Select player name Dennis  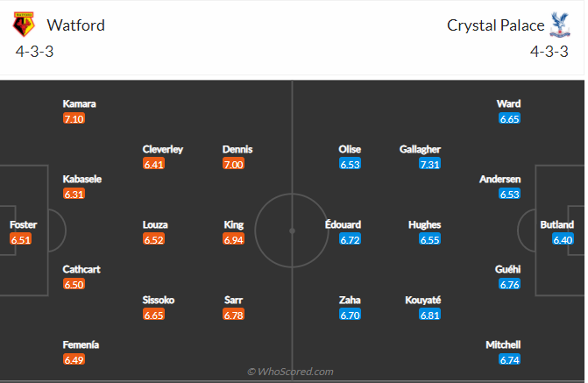(237, 149)
